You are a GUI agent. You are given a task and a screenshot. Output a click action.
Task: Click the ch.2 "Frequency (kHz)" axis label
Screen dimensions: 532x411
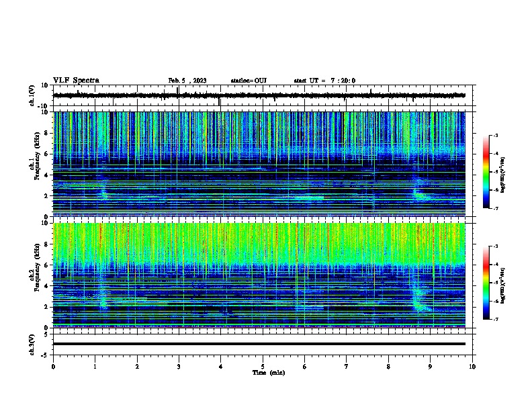37,267
